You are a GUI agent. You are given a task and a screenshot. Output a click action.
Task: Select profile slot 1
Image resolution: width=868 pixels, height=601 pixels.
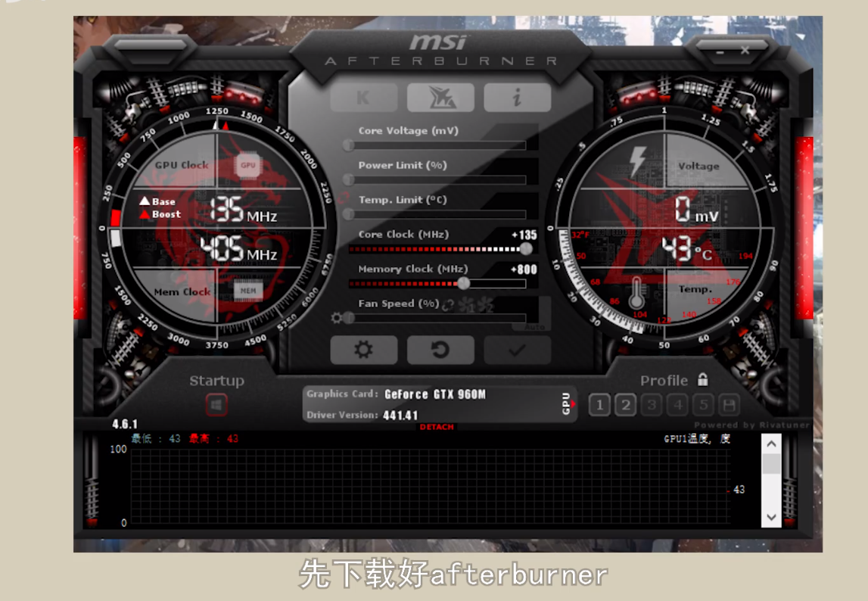(599, 405)
